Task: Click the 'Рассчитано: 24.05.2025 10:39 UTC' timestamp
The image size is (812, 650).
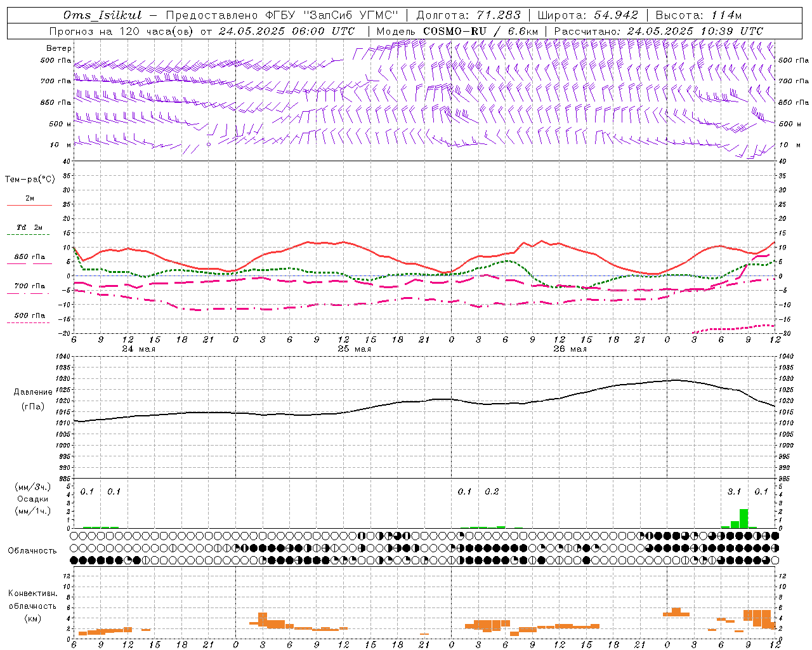Action: click(x=658, y=31)
